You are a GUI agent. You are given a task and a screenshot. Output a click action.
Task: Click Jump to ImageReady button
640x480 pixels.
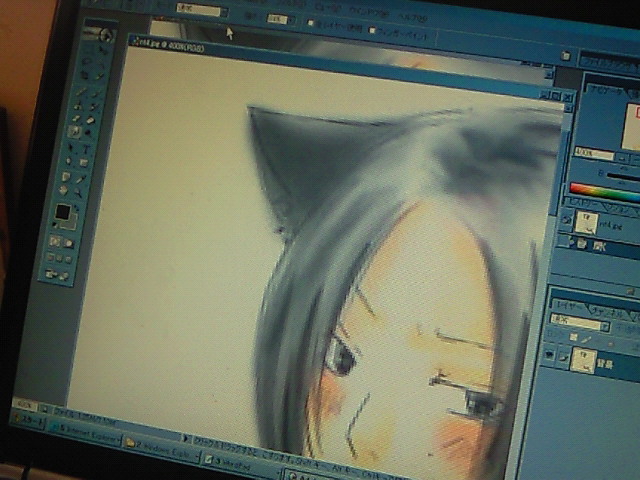[57, 275]
